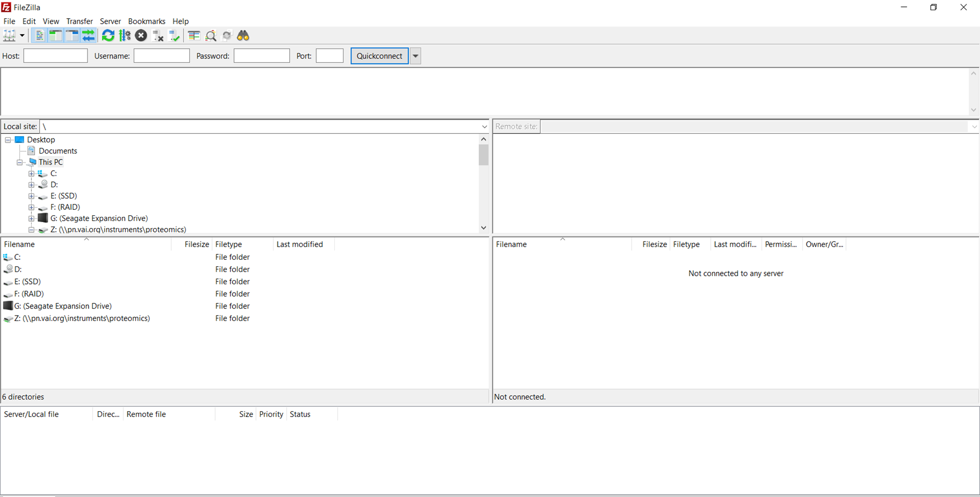Viewport: 980px width, 497px height.
Task: Toggle local directory tree display
Action: pyautogui.click(x=55, y=35)
